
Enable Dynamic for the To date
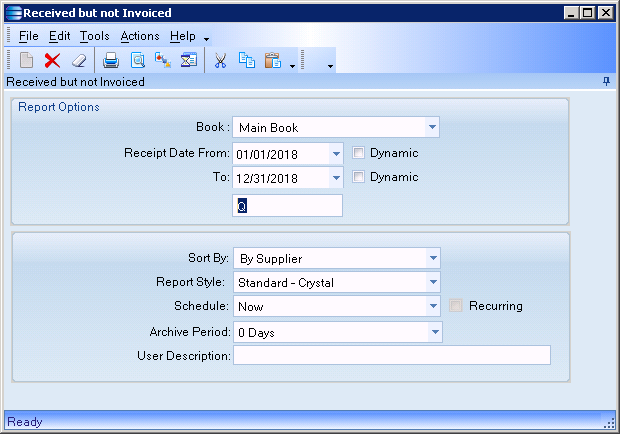(358, 177)
